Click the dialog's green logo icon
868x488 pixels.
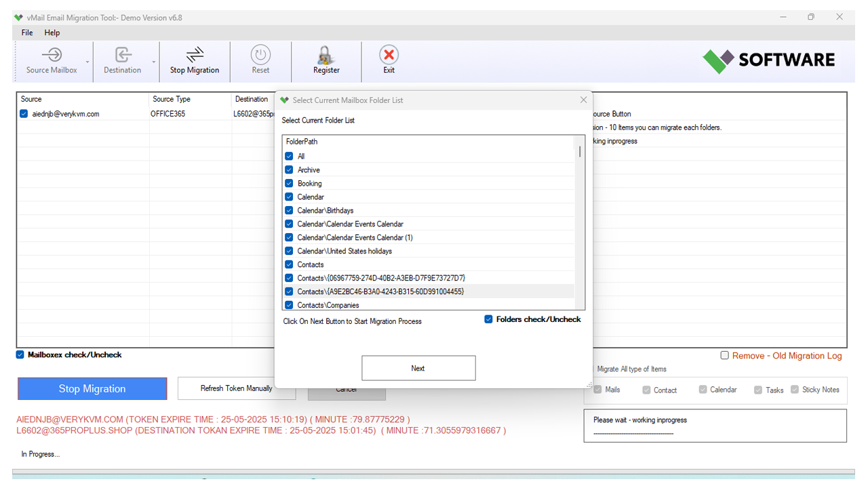[284, 100]
